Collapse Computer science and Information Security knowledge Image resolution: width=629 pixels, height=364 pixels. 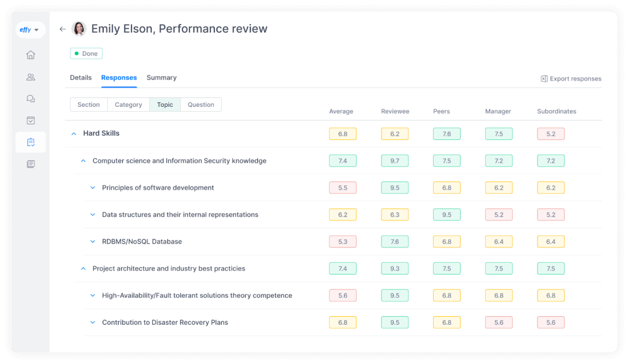[x=83, y=161]
